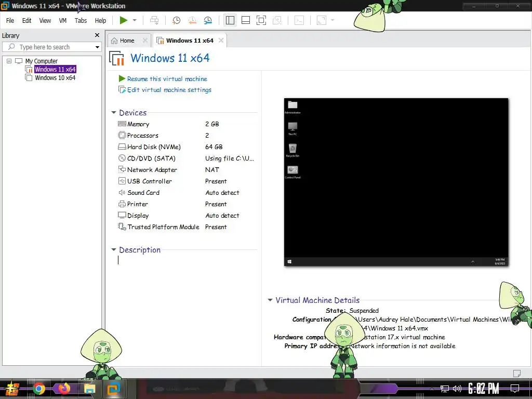Screen dimensions: 532x399
Task: Click the Hard Disk (NVMe) device row
Action: [x=187, y=147]
